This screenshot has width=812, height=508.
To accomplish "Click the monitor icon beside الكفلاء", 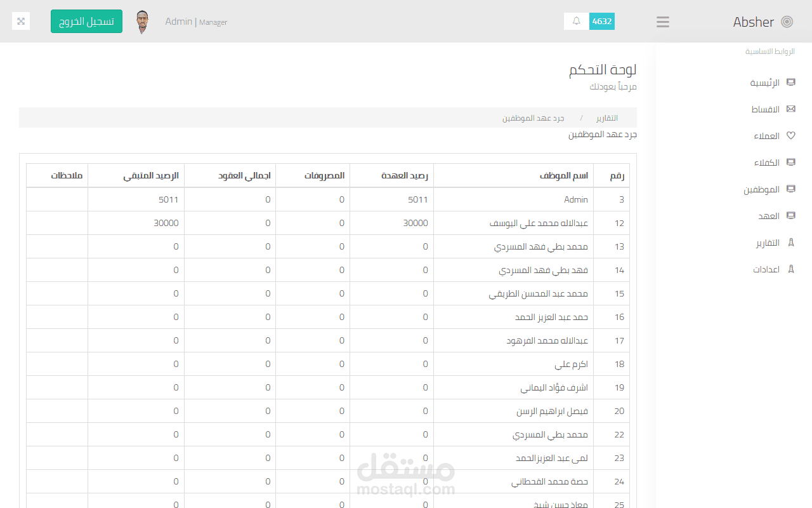I will (791, 162).
